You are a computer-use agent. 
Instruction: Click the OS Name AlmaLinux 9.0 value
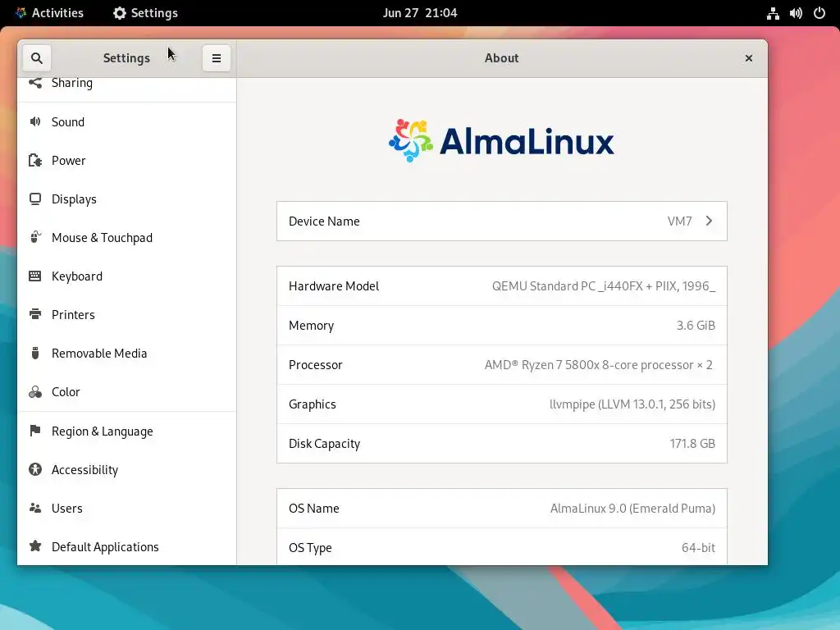[632, 509]
